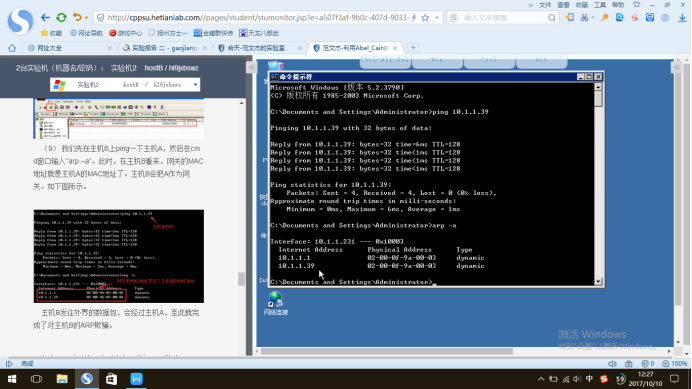
Task: Go back with the browser back arrow
Action: tap(45, 18)
